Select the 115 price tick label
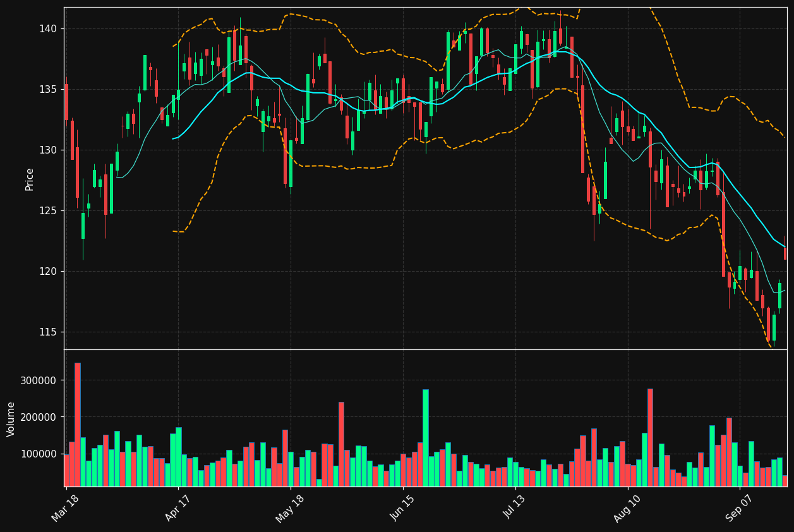This screenshot has height=532, width=794. click(47, 332)
